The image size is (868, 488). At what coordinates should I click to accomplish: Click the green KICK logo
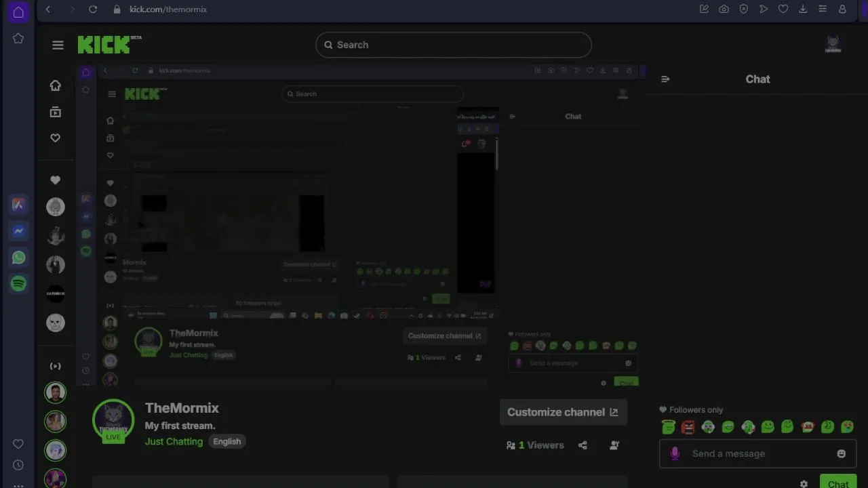(104, 45)
